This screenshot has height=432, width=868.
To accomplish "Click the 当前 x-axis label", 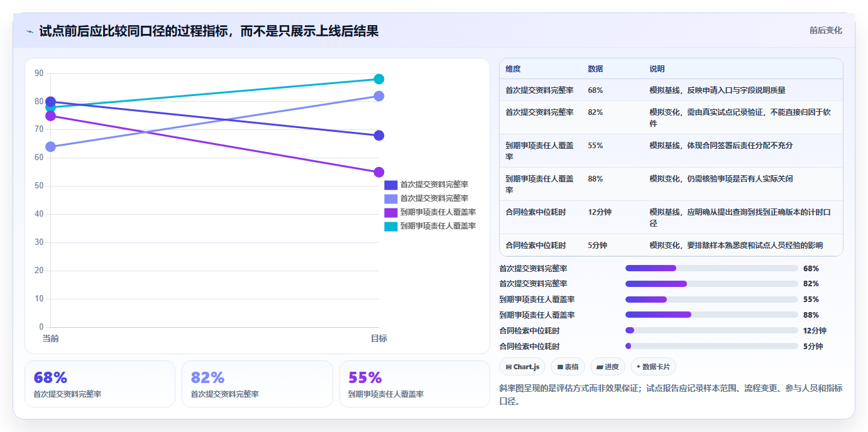I will pyautogui.click(x=50, y=339).
